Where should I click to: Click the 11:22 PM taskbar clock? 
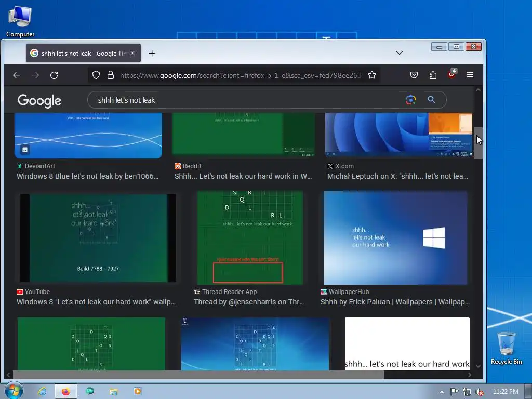(x=506, y=392)
